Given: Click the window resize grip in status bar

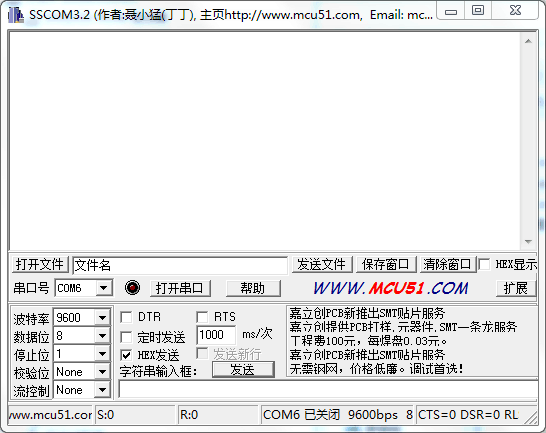Looking at the screenshot, I should tap(531, 417).
